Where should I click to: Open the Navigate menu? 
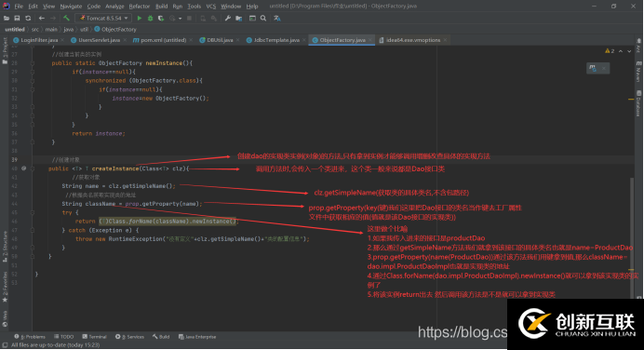coord(71,7)
